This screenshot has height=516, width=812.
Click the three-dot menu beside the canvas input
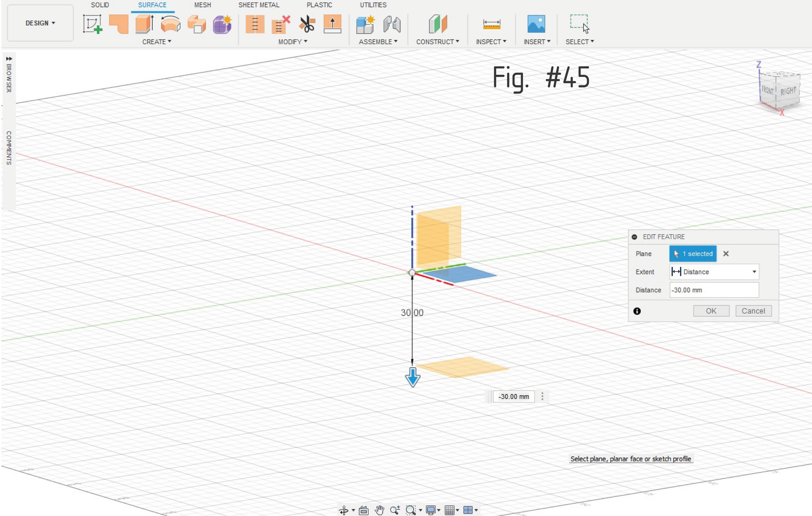pos(542,396)
